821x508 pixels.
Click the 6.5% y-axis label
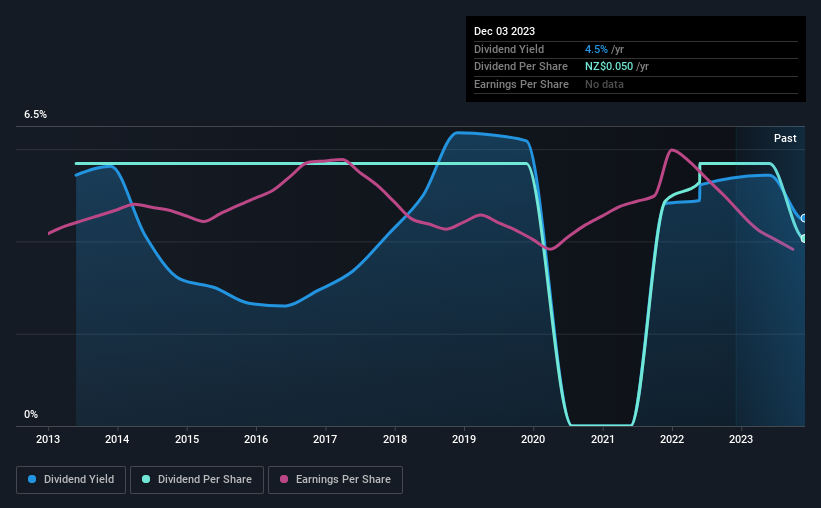coord(35,114)
